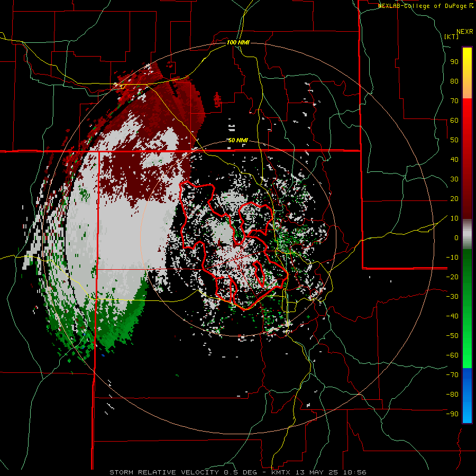Click the -50 knot scale value
476x476 pixels.
point(452,336)
